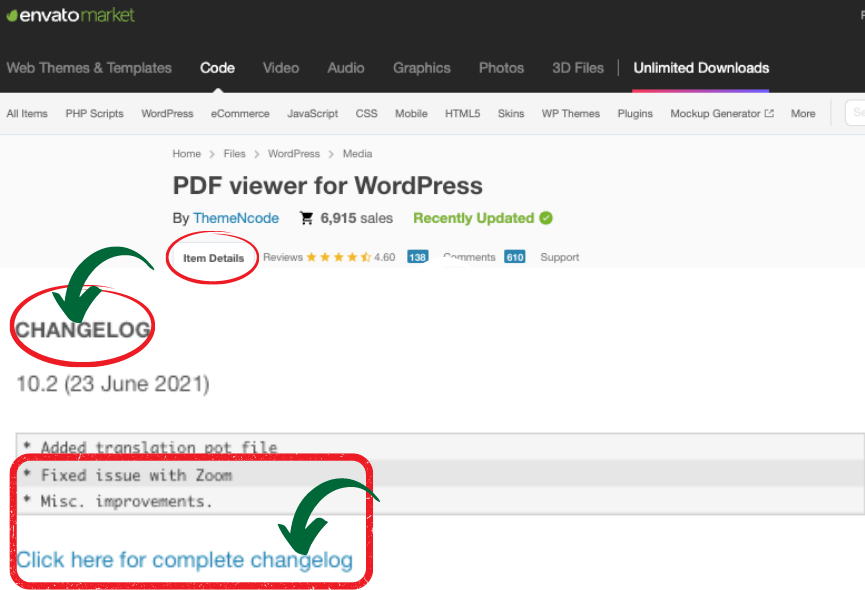Open Mockup Generator external link
Image resolution: width=865 pixels, height=590 pixels.
coord(722,114)
